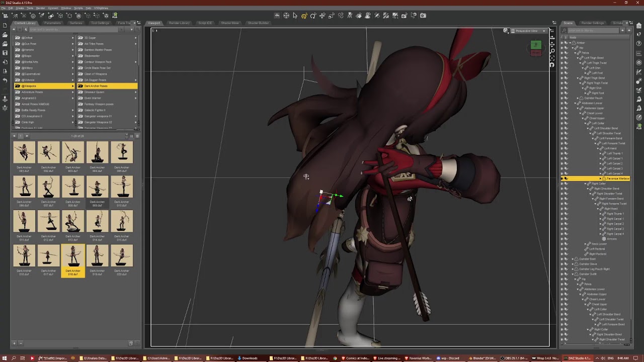
Task: Switch to the Shader Mixer tab
Action: tap(230, 23)
